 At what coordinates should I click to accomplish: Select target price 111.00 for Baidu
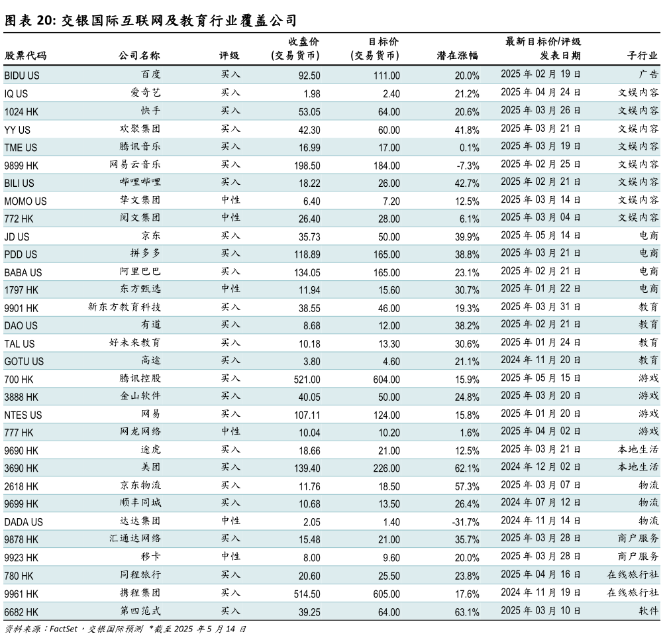click(386, 76)
